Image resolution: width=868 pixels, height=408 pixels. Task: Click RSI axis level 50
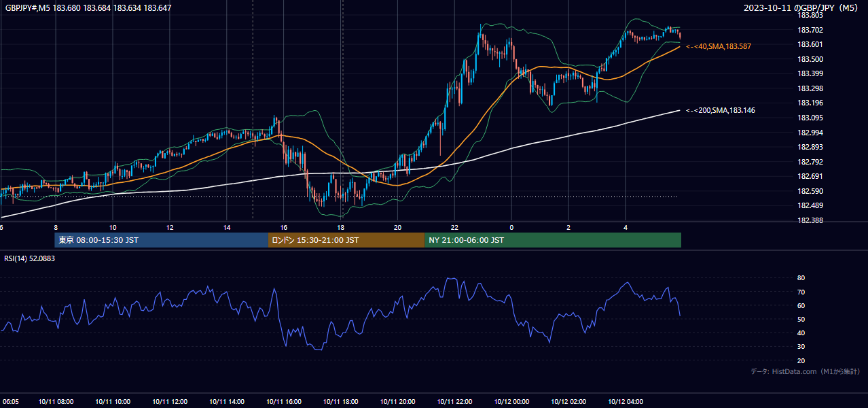[x=801, y=319]
